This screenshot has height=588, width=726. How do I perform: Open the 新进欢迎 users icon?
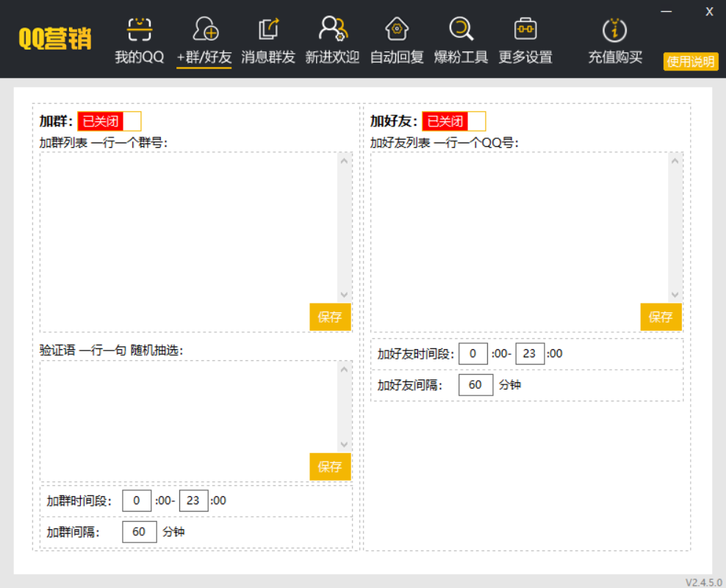pos(333,29)
